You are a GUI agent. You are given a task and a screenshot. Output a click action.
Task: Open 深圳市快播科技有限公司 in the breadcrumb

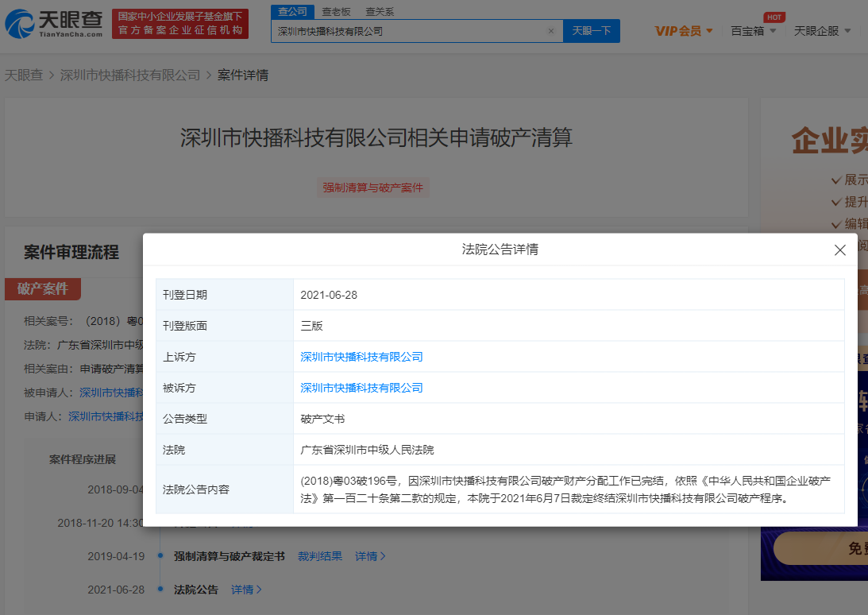click(x=130, y=75)
